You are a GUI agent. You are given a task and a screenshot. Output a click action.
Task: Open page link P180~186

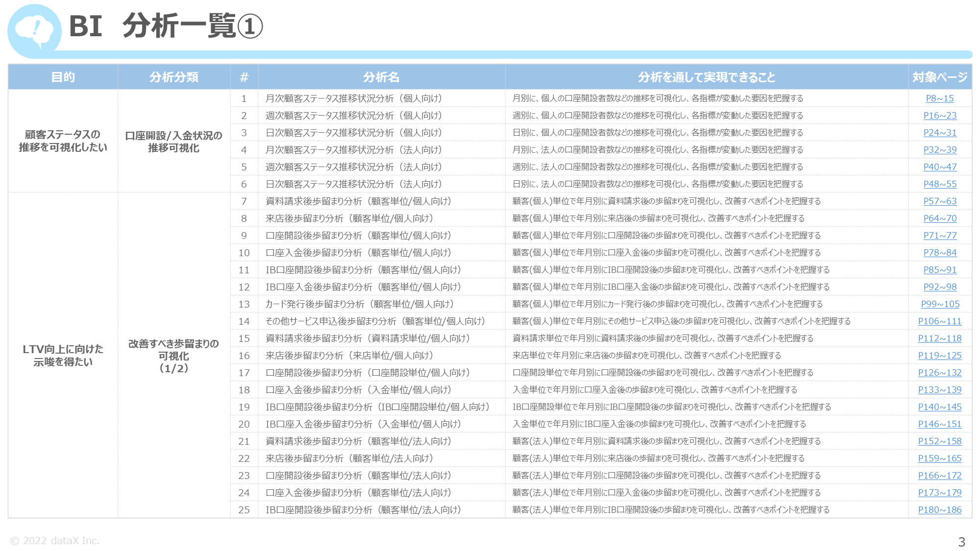[x=940, y=510]
